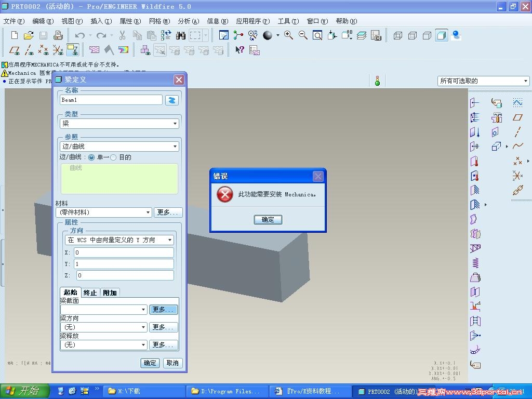Viewport: 532px width, 399px height.
Task: Switch to Pro/E资料教程 taskbar item
Action: pos(310,391)
